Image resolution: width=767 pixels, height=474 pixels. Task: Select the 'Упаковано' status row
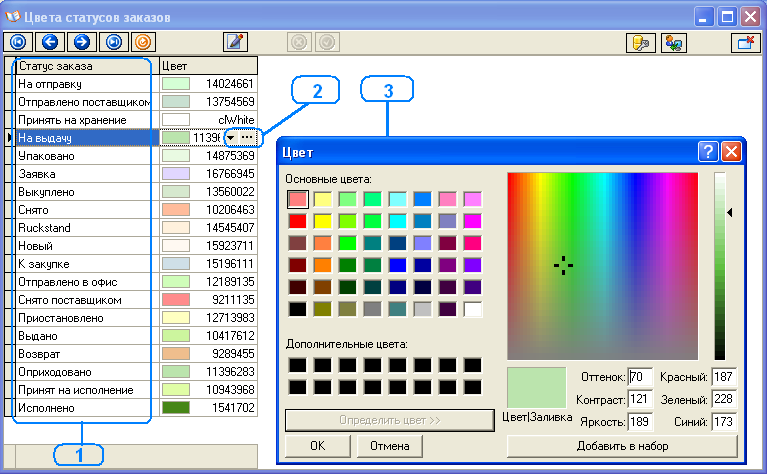85,156
